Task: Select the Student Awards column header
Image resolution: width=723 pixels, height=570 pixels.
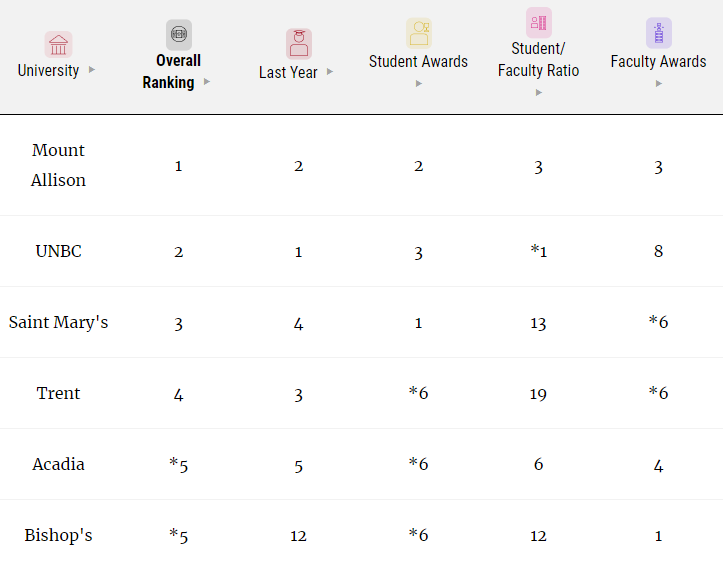Action: coord(418,61)
